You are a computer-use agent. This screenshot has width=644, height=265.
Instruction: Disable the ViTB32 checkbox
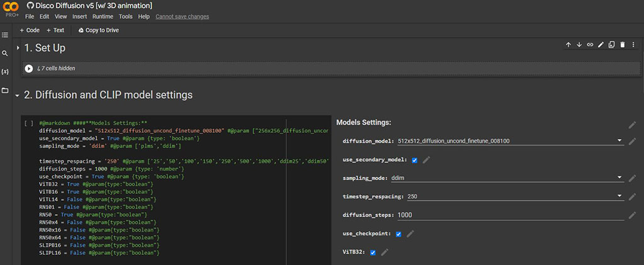[x=373, y=252]
